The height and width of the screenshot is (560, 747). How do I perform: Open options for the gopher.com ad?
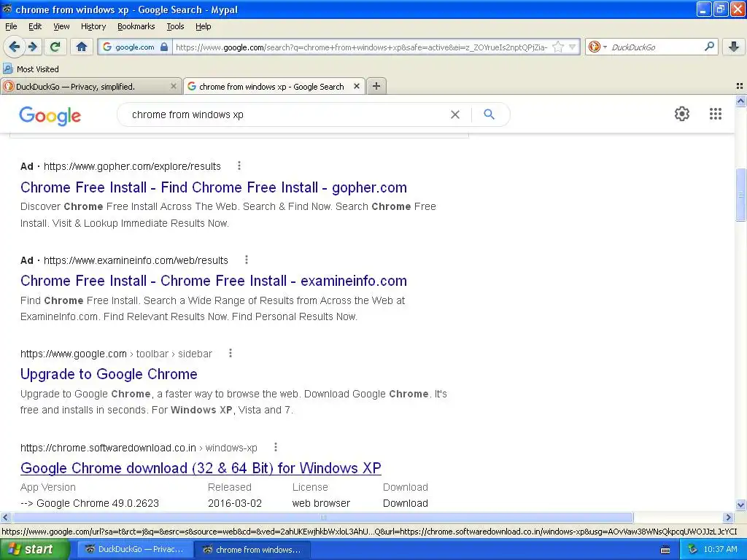point(239,166)
